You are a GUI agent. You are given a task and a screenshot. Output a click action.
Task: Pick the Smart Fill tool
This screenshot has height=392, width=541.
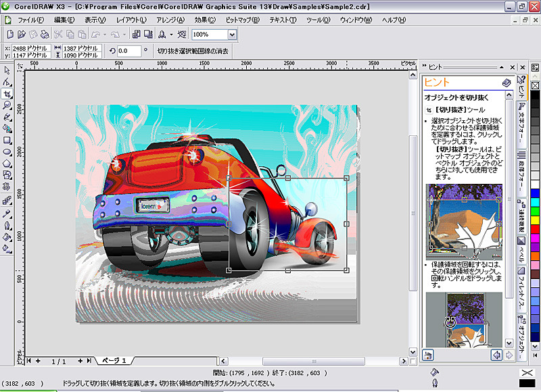coord(7,128)
